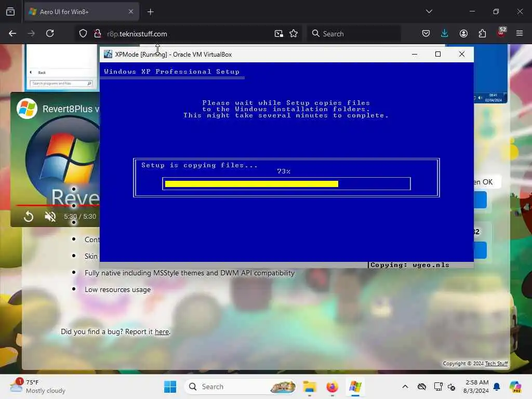Open the clock showing 2:58 AM
This screenshot has width=532, height=399.
tap(476, 387)
